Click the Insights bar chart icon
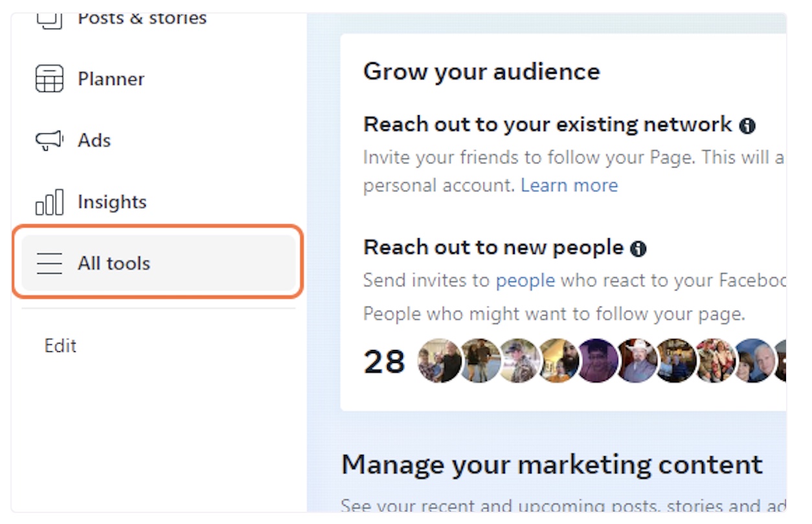Viewport: 812px width, 524px height. [49, 202]
